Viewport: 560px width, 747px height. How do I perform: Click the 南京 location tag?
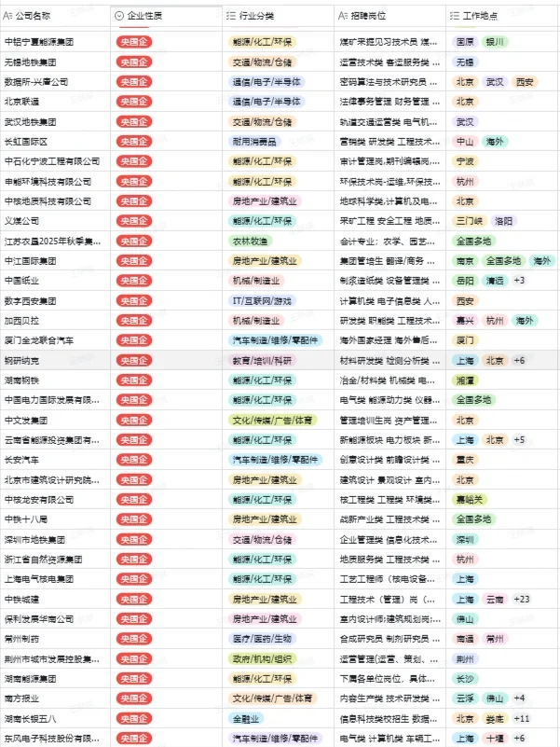pyautogui.click(x=465, y=261)
